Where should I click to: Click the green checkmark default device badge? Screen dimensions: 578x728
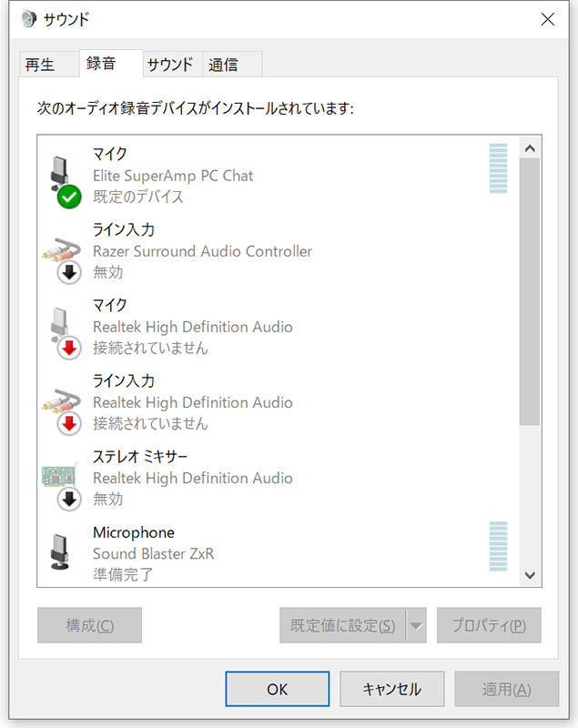(69, 196)
